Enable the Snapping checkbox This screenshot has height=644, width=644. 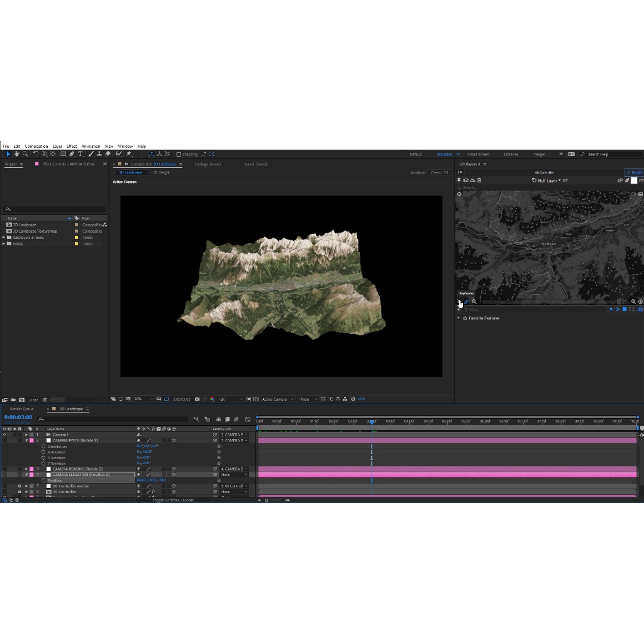pyautogui.click(x=179, y=154)
